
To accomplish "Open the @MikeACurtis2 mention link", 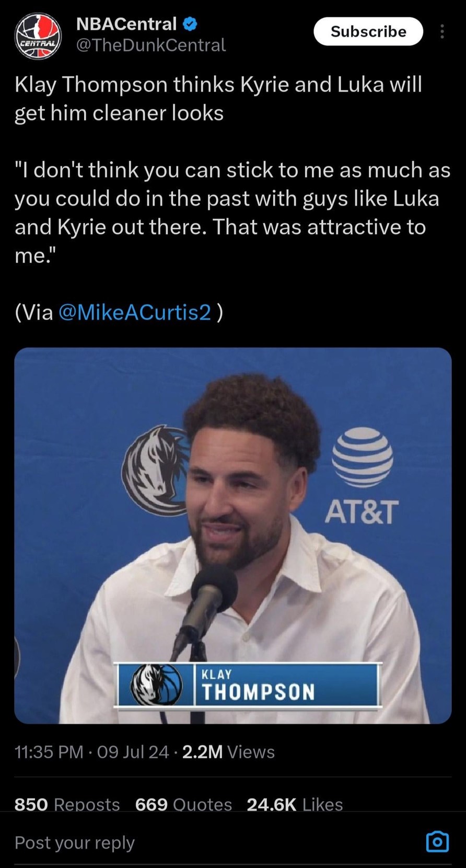I will 135,312.
